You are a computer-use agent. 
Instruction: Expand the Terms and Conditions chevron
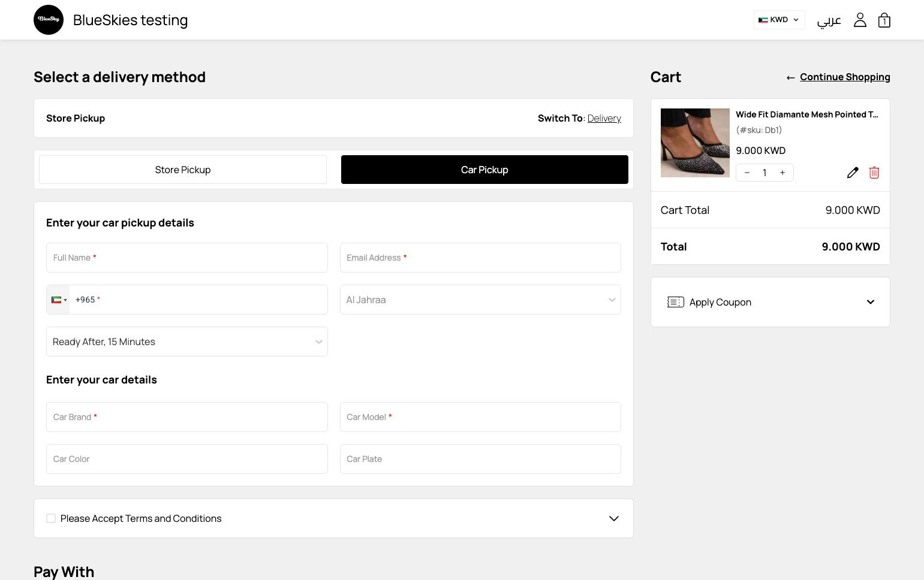click(613, 518)
